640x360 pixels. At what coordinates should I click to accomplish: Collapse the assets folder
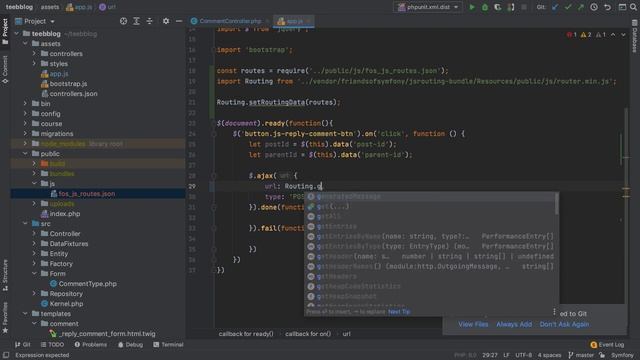[x=25, y=44]
